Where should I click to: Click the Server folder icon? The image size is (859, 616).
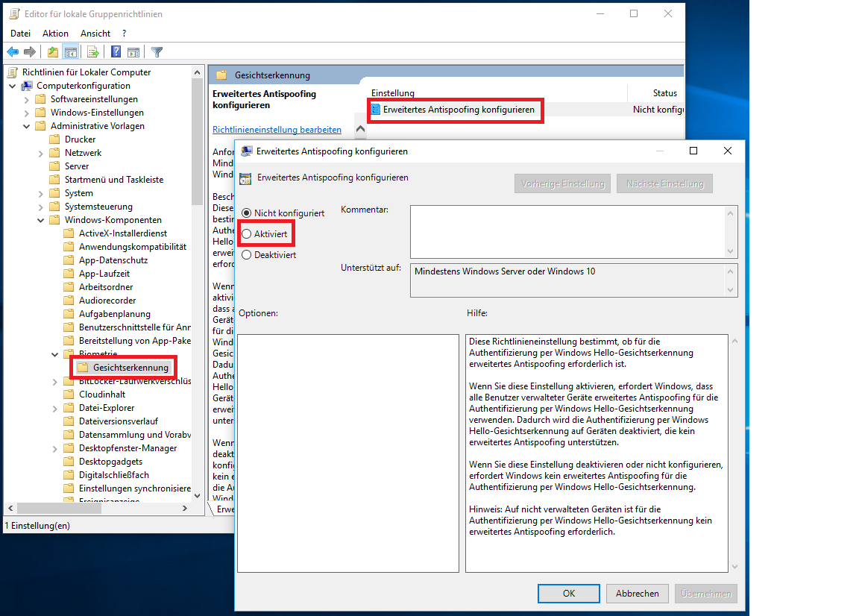(x=54, y=166)
